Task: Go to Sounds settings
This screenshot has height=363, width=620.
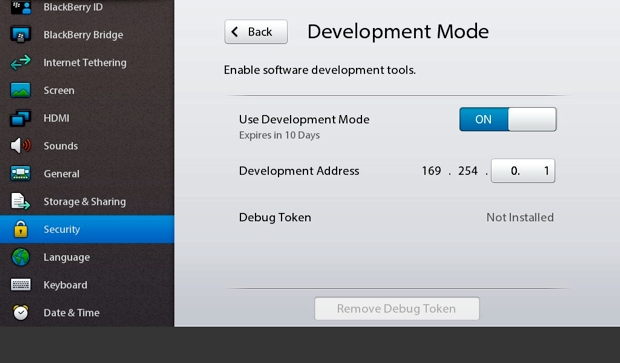Action: (x=60, y=146)
